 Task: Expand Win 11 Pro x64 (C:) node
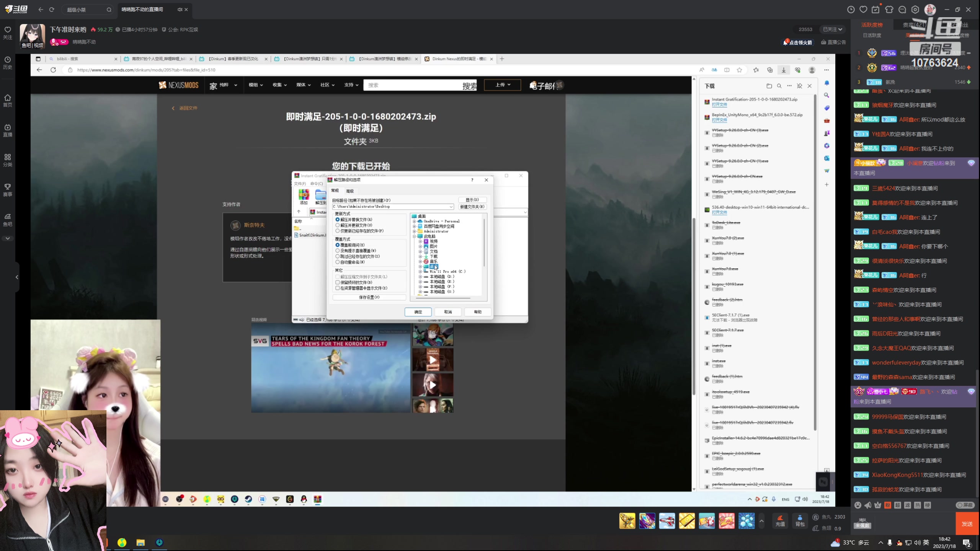(420, 272)
